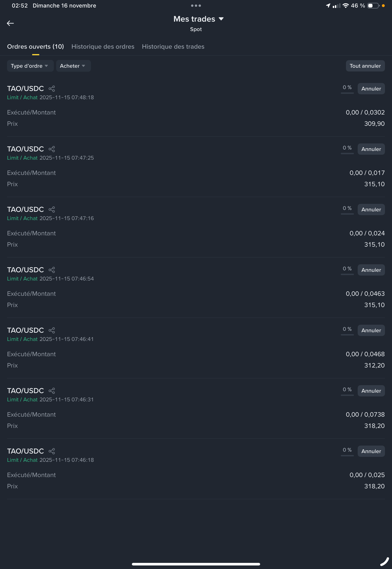Switch to Historique des ordres tab

coord(103,47)
